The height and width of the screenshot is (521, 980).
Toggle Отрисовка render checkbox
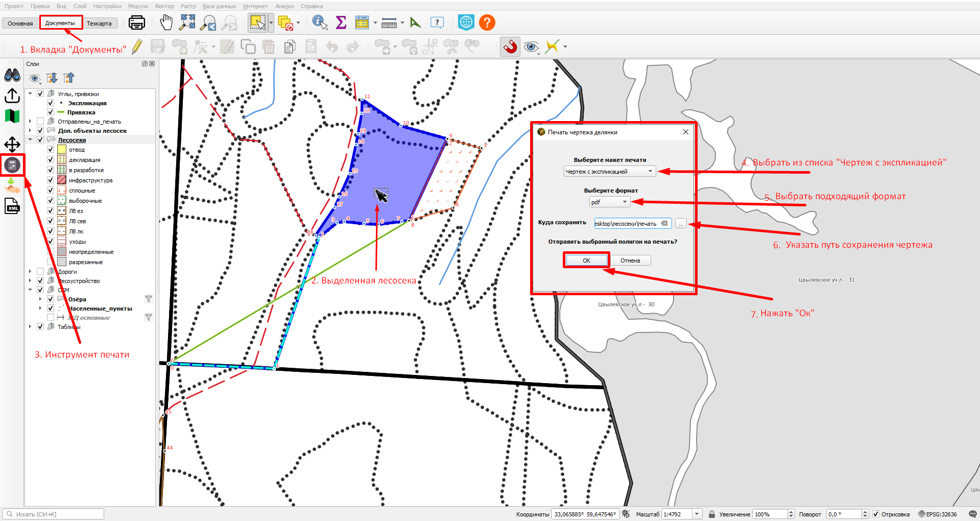[x=876, y=514]
